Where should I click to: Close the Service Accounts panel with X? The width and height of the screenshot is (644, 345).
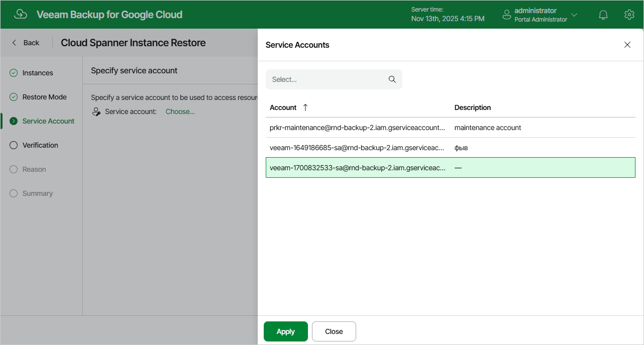(x=627, y=45)
